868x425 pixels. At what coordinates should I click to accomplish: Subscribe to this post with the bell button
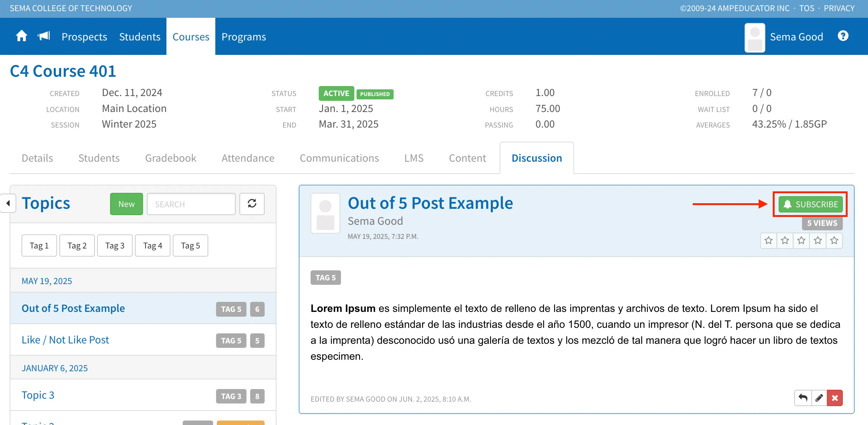pos(811,204)
